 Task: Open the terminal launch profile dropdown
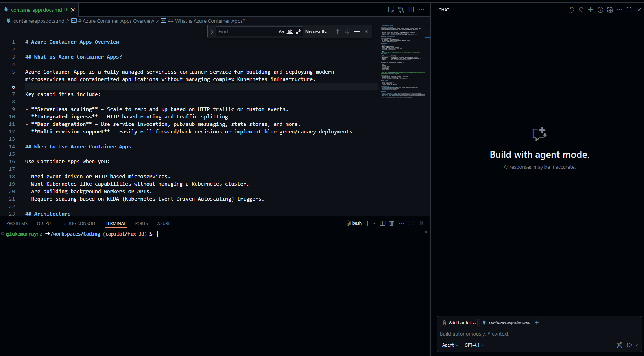tap(374, 223)
